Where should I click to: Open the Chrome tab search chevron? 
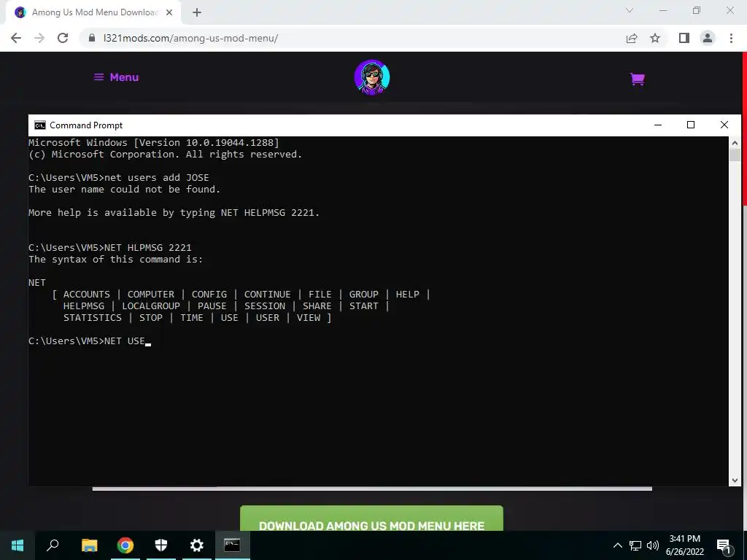click(x=630, y=10)
